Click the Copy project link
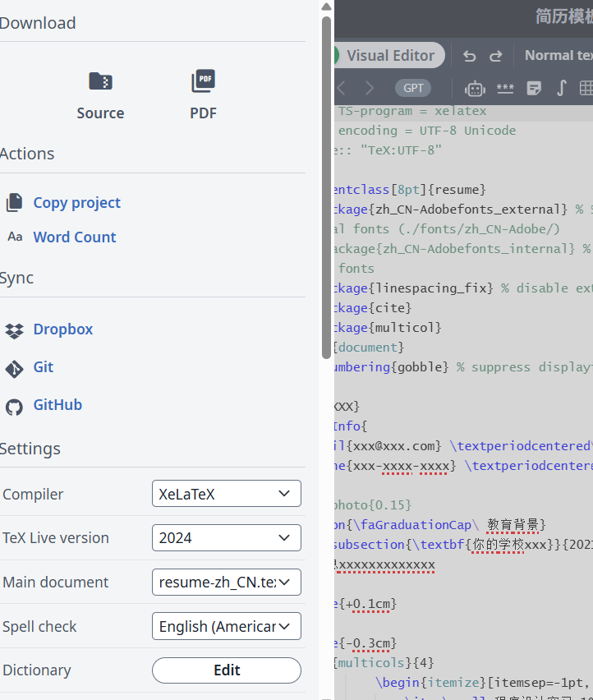 click(76, 203)
